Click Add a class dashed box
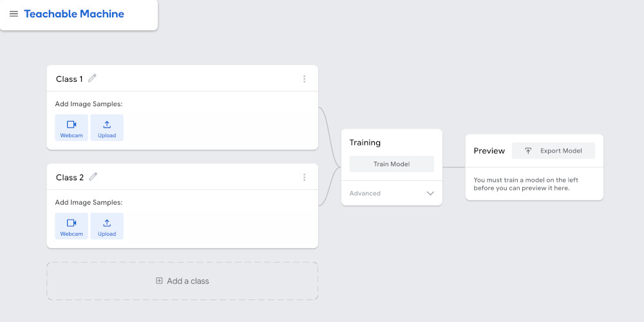 coord(182,281)
